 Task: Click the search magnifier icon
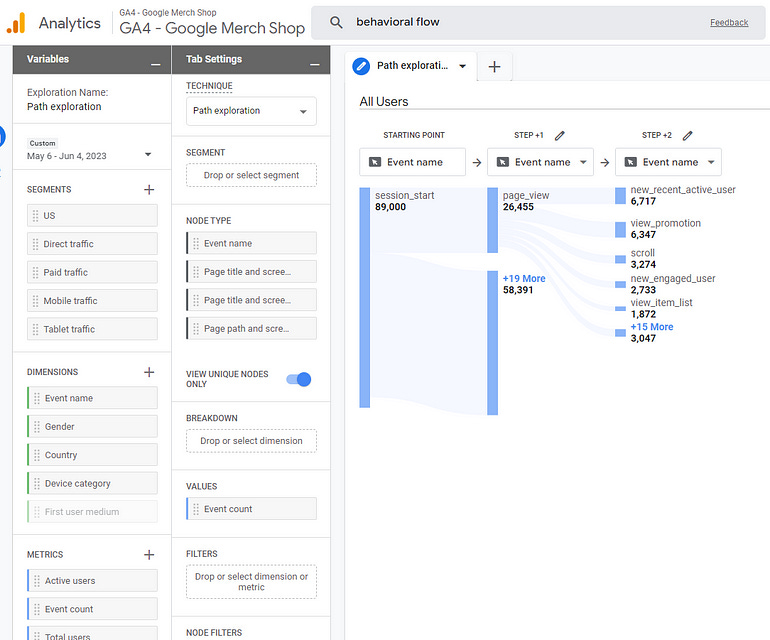coord(336,22)
